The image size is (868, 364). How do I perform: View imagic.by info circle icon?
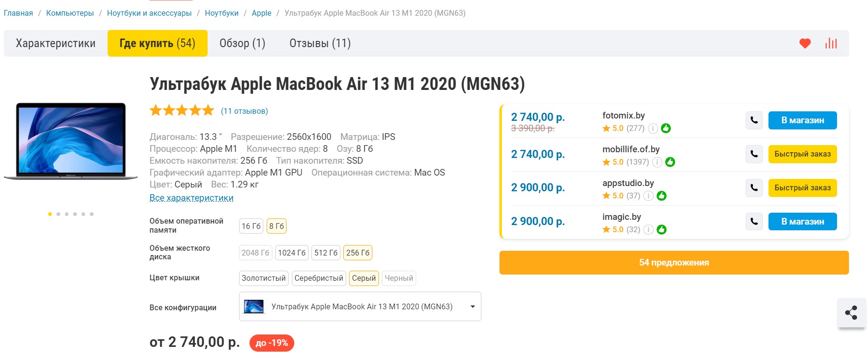[649, 230]
